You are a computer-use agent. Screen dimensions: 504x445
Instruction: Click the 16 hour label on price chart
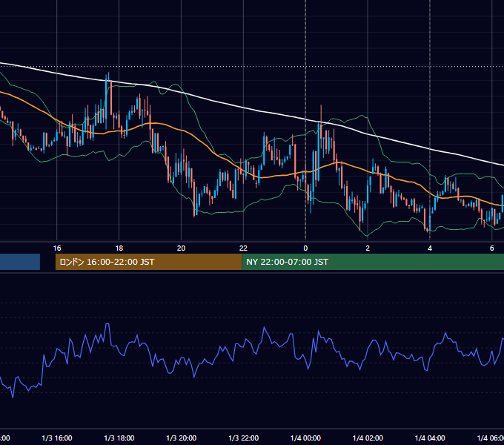tap(57, 248)
